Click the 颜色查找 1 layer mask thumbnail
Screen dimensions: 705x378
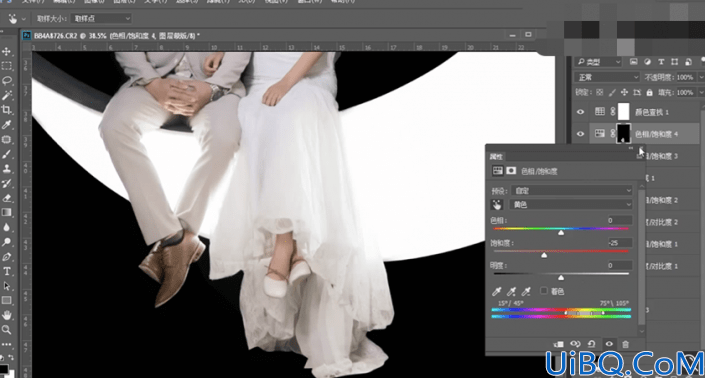point(624,112)
